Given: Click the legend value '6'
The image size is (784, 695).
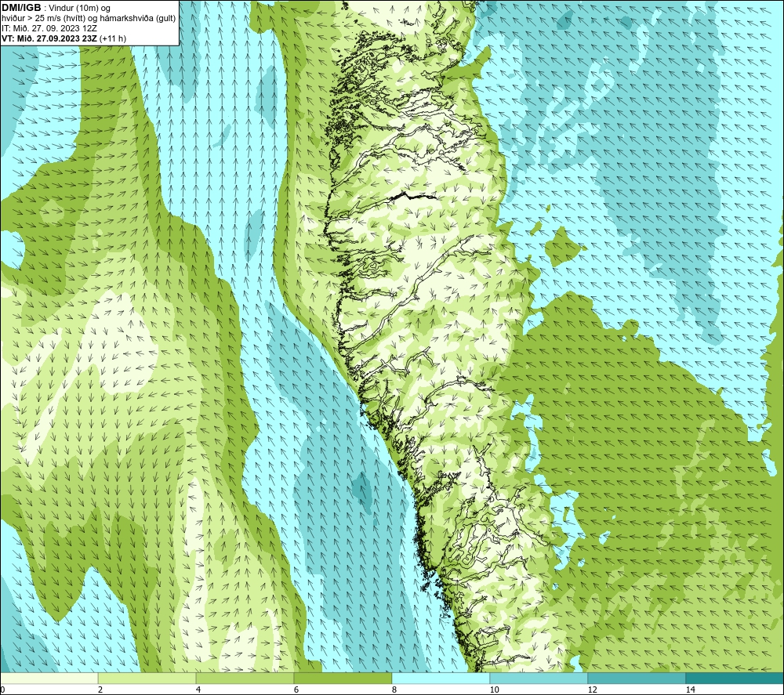Looking at the screenshot, I should pyautogui.click(x=296, y=690).
